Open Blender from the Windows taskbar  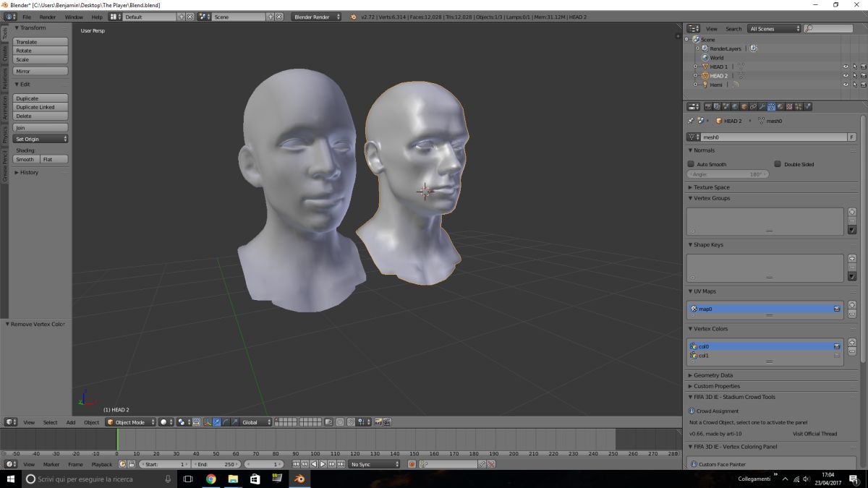tap(299, 479)
